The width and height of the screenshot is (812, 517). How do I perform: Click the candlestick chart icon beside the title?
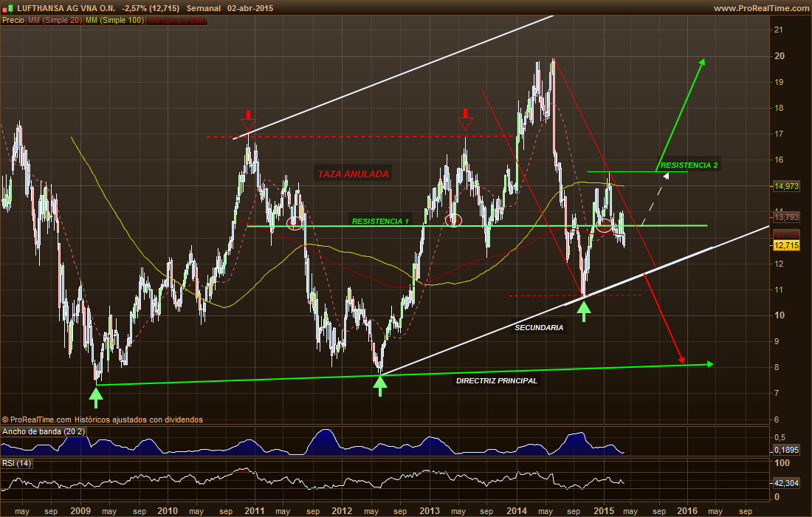pyautogui.click(x=8, y=9)
